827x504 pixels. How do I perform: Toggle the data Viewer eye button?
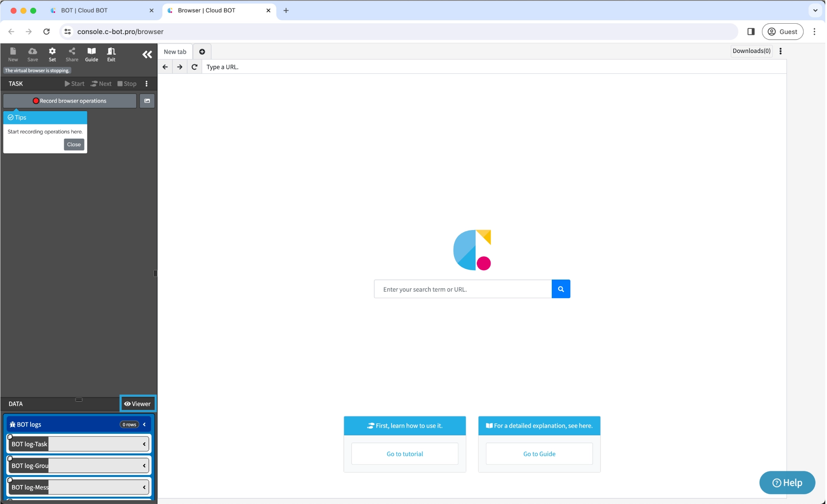tap(137, 404)
